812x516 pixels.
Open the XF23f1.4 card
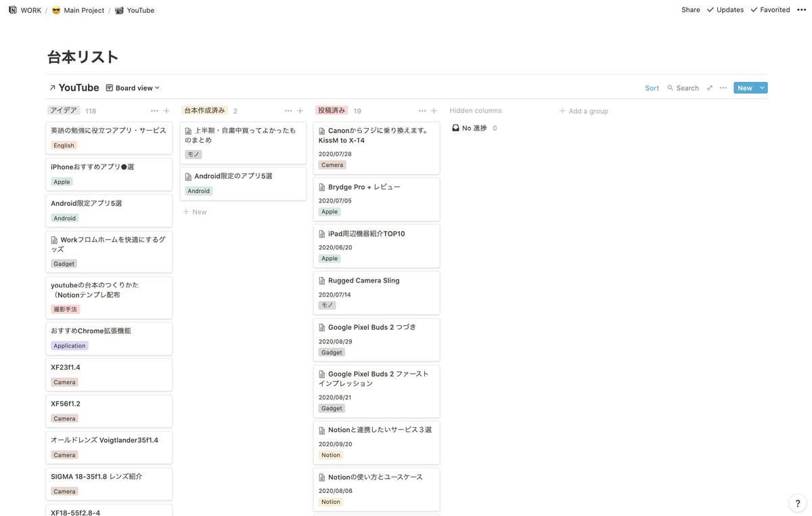pos(109,375)
